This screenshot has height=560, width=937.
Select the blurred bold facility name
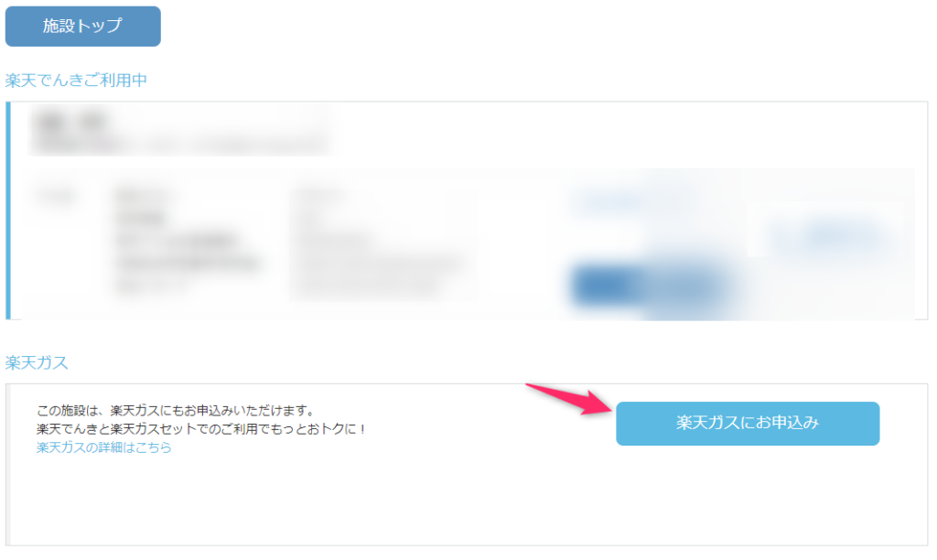click(x=71, y=122)
